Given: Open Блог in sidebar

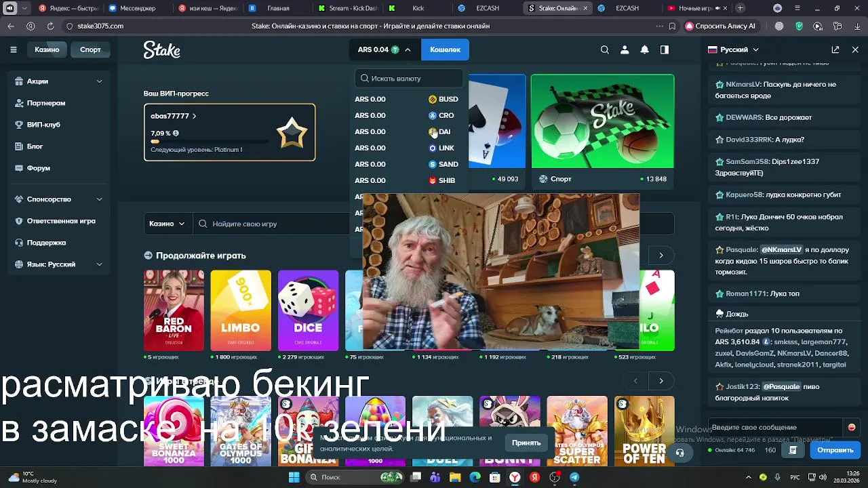Looking at the screenshot, I should coord(35,146).
